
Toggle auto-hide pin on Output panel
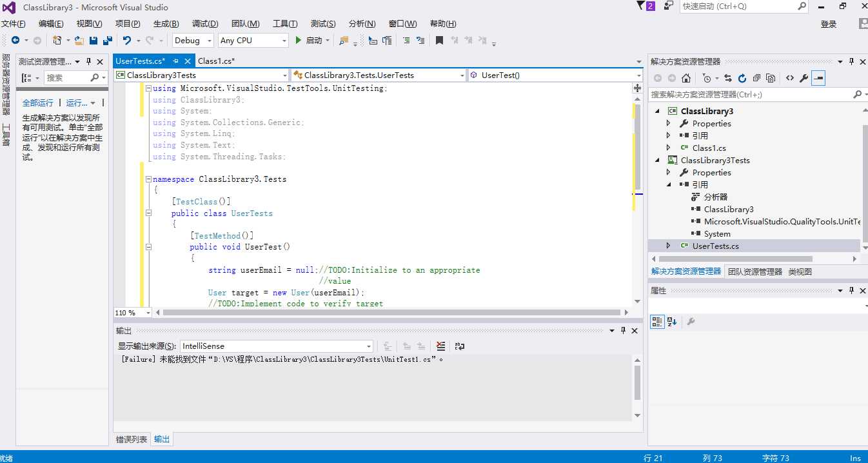[x=623, y=331]
